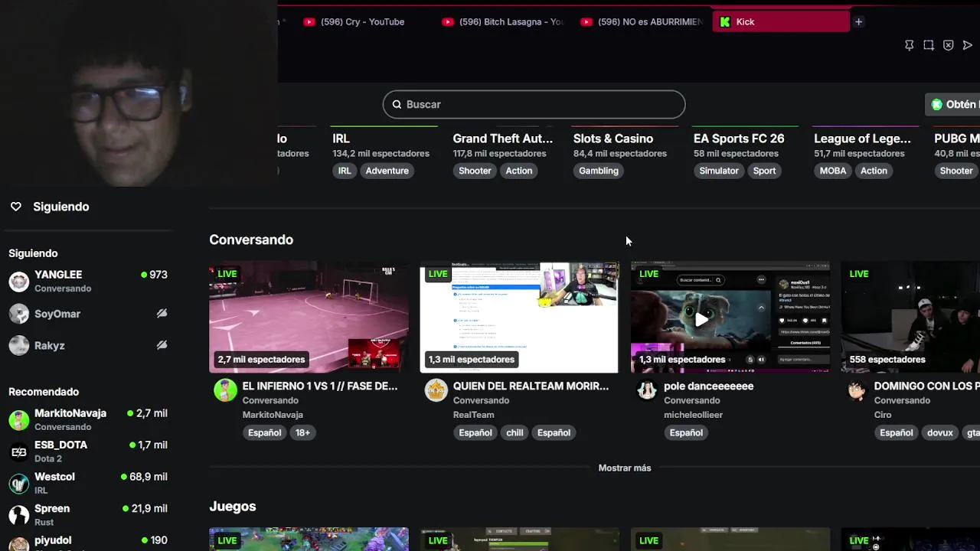Click Ciro avatar under stream card
This screenshot has width=980, height=551.
(857, 390)
